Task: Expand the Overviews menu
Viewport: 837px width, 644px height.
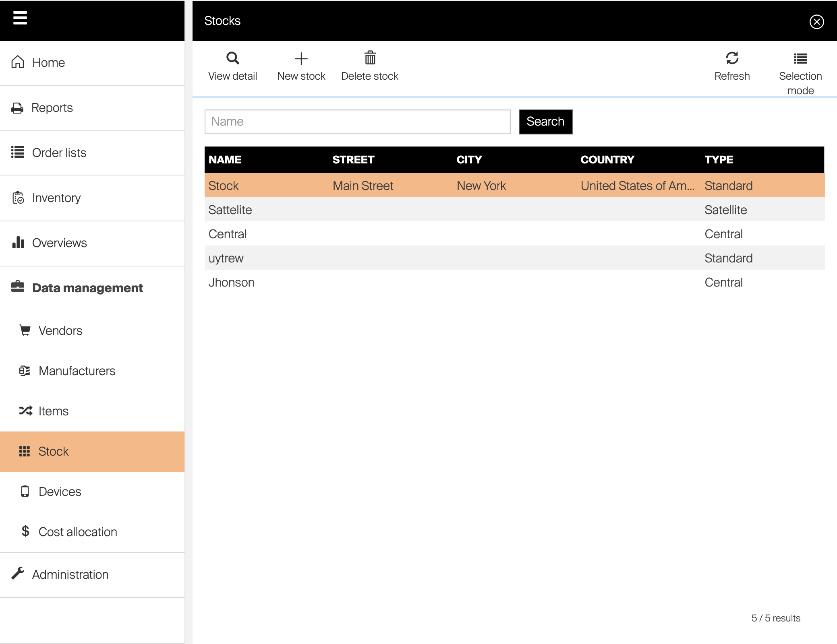Action: 59,243
